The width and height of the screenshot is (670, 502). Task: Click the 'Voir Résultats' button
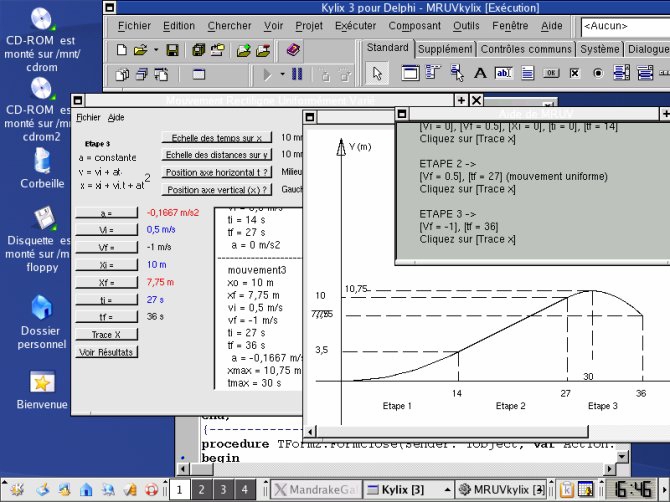click(x=106, y=352)
